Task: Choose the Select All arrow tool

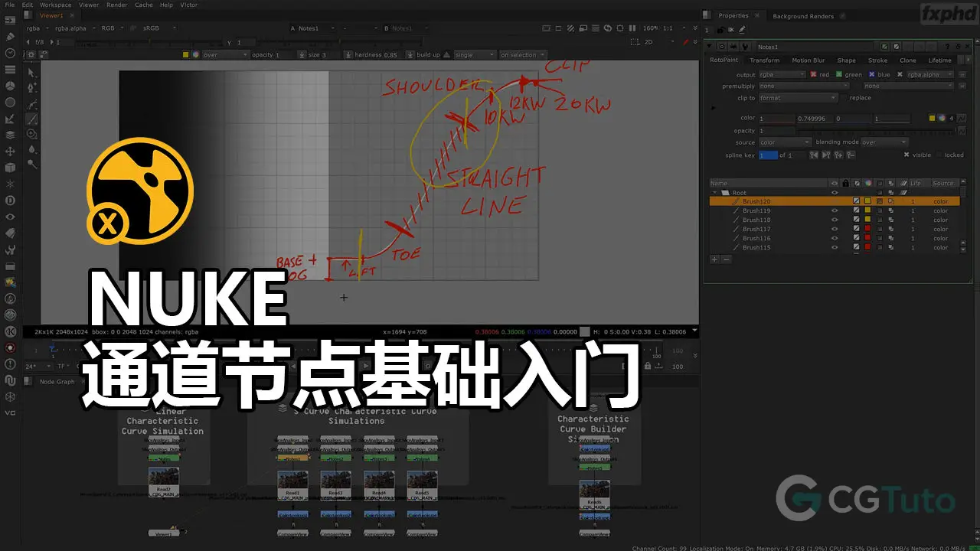Action: pyautogui.click(x=32, y=73)
